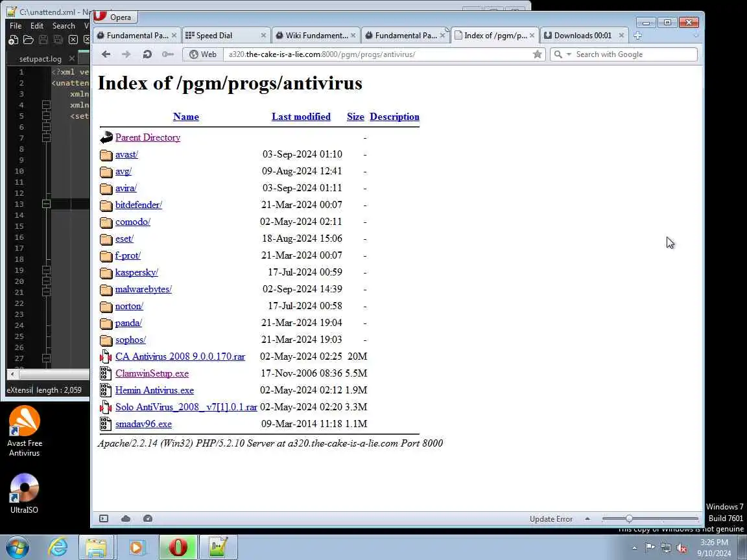Open Windows Media Player from taskbar
The height and width of the screenshot is (560, 747).
tap(136, 547)
